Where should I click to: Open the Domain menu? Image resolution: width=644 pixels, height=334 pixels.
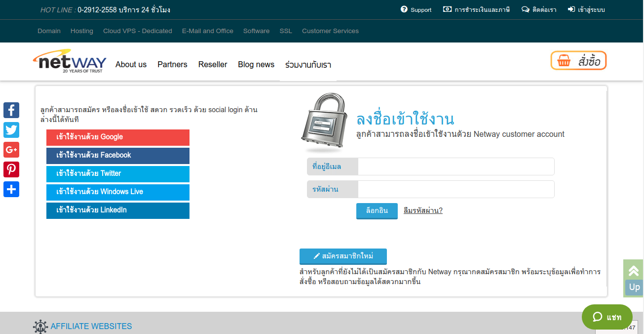coord(49,31)
